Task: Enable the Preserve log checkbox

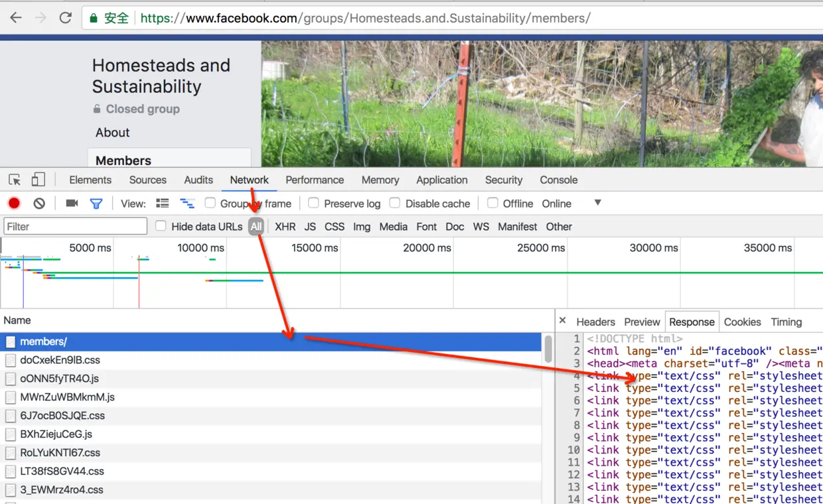Action: 313,203
